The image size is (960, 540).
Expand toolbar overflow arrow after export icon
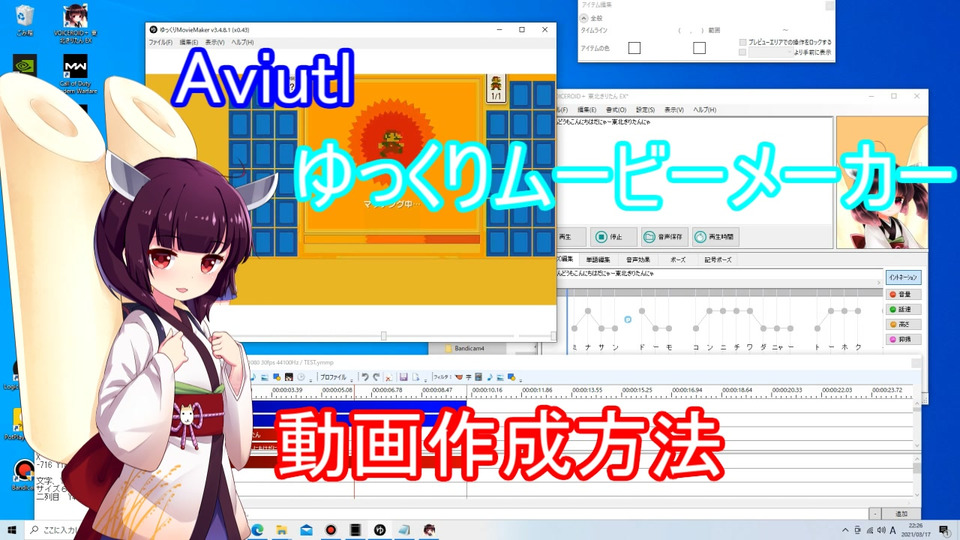tap(426, 380)
